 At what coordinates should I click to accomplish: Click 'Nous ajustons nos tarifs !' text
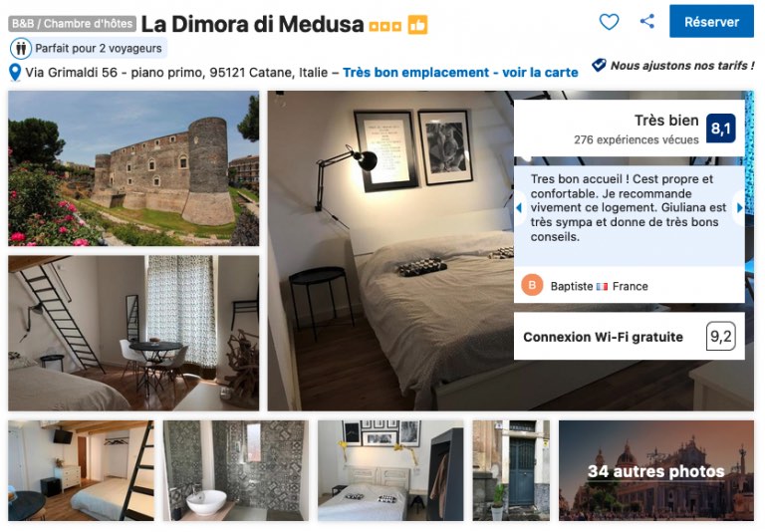[682, 66]
